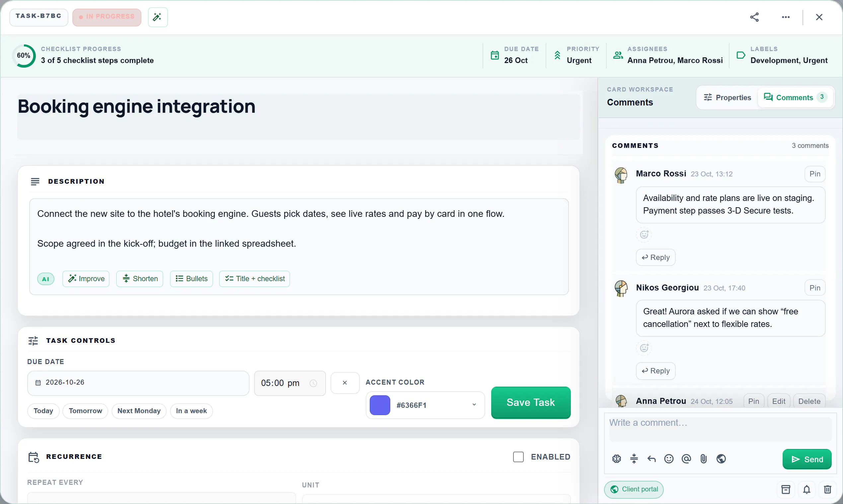Convert description to Bullets
The width and height of the screenshot is (843, 504).
tap(192, 279)
